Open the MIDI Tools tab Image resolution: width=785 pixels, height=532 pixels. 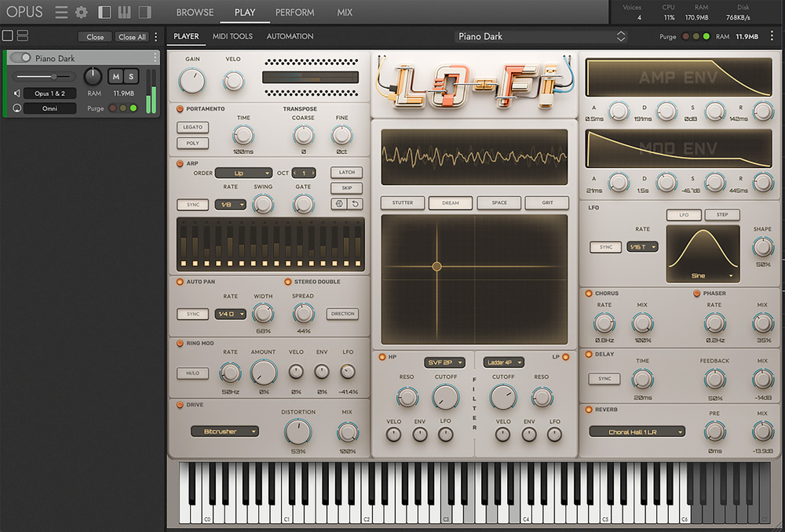pyautogui.click(x=232, y=36)
